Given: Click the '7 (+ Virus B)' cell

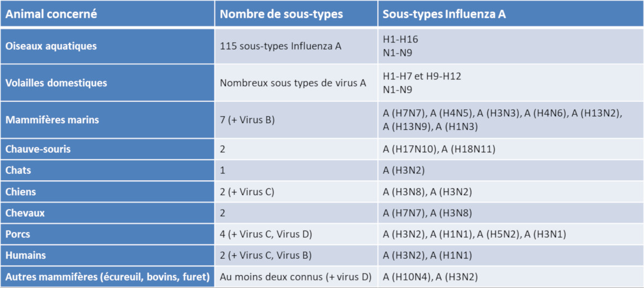Looking at the screenshot, I should 247,120.
